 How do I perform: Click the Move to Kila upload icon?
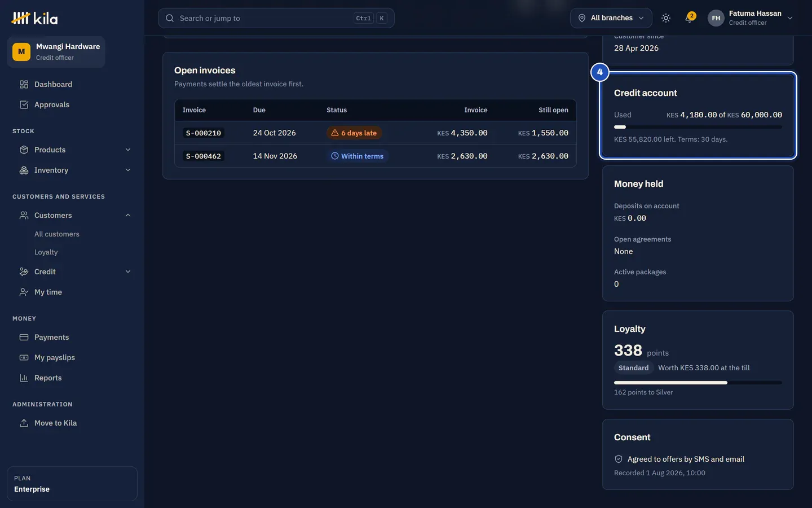tap(24, 423)
